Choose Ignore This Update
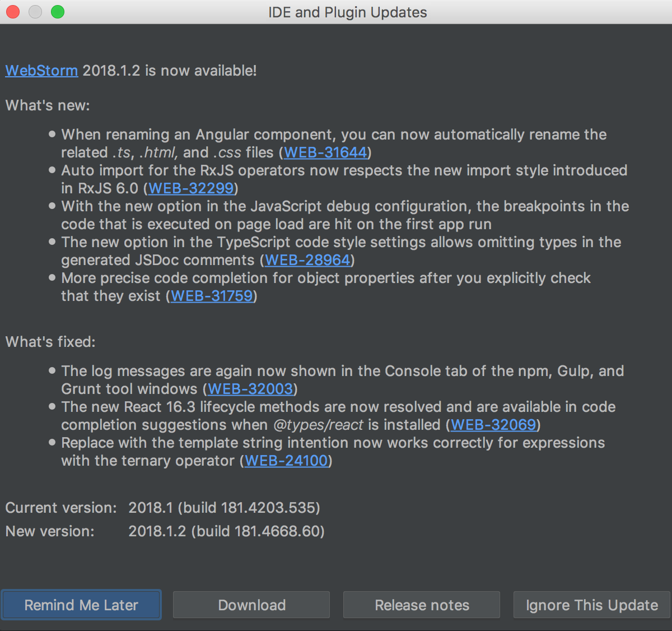 click(592, 605)
